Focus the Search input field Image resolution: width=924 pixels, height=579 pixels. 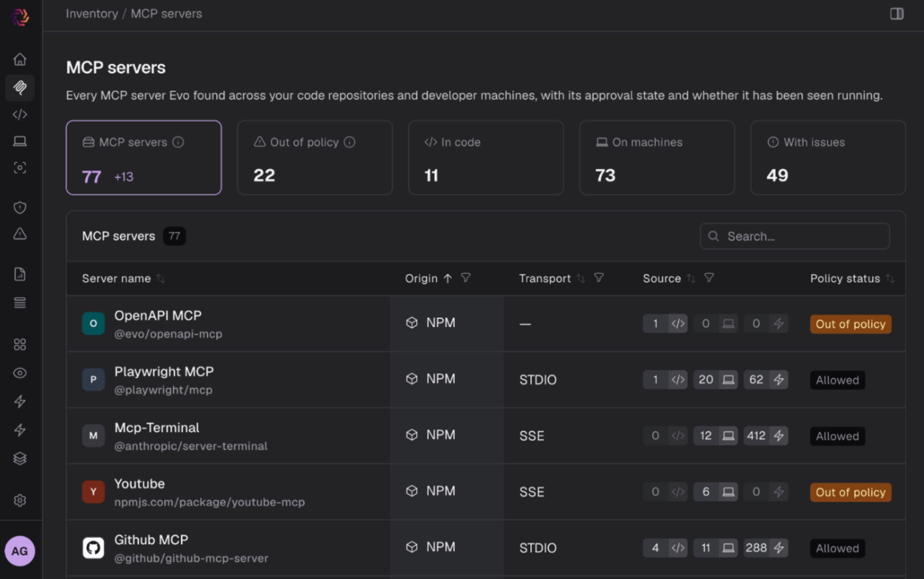pyautogui.click(x=794, y=236)
